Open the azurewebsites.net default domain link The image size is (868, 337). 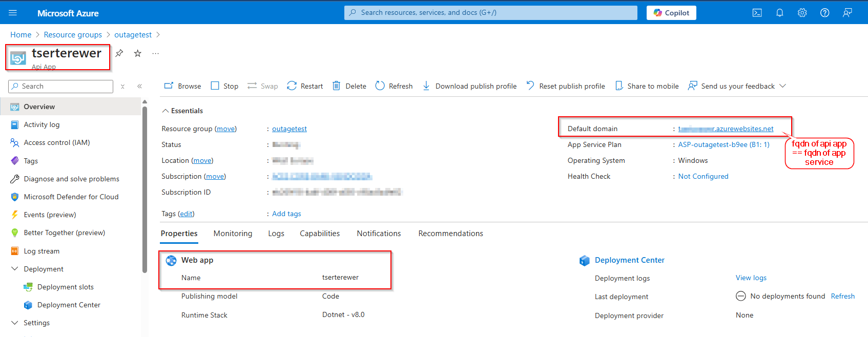coord(726,129)
